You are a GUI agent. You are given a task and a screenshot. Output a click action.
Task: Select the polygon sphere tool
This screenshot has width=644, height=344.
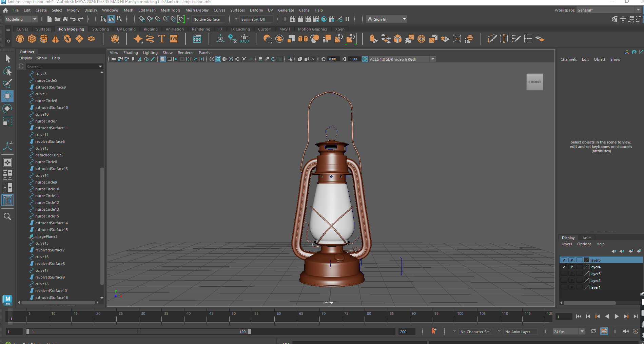point(20,39)
